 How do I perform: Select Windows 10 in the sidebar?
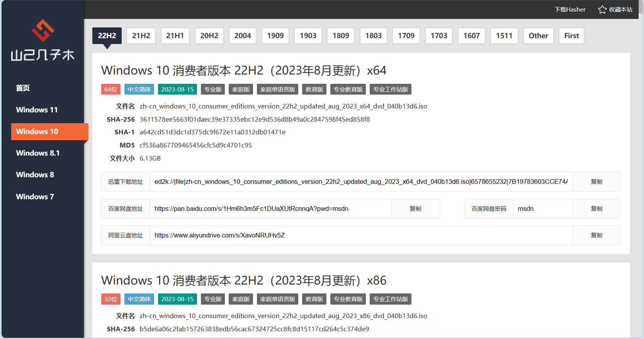click(x=49, y=131)
